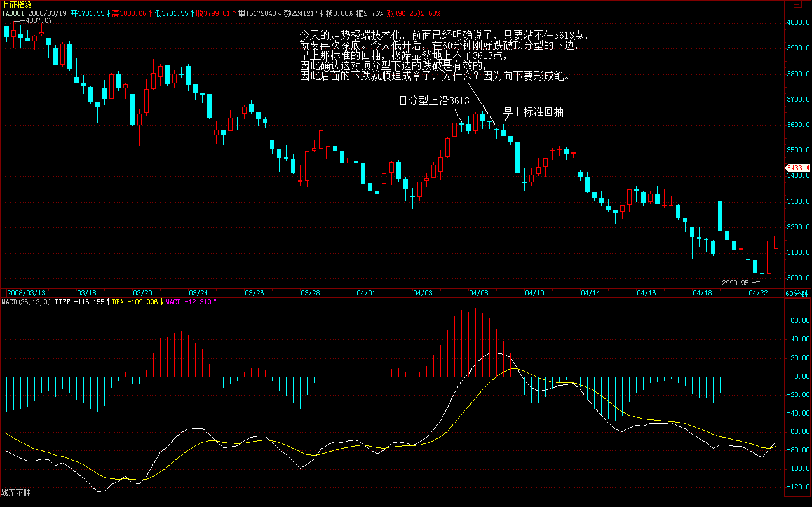The image size is (812, 507).
Task: Select the 04/08 date on time axis
Action: [478, 293]
